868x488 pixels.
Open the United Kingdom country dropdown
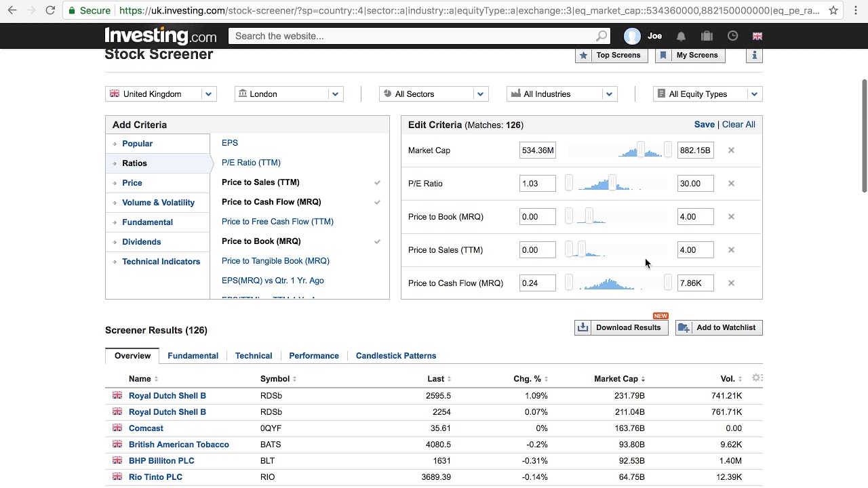point(161,94)
